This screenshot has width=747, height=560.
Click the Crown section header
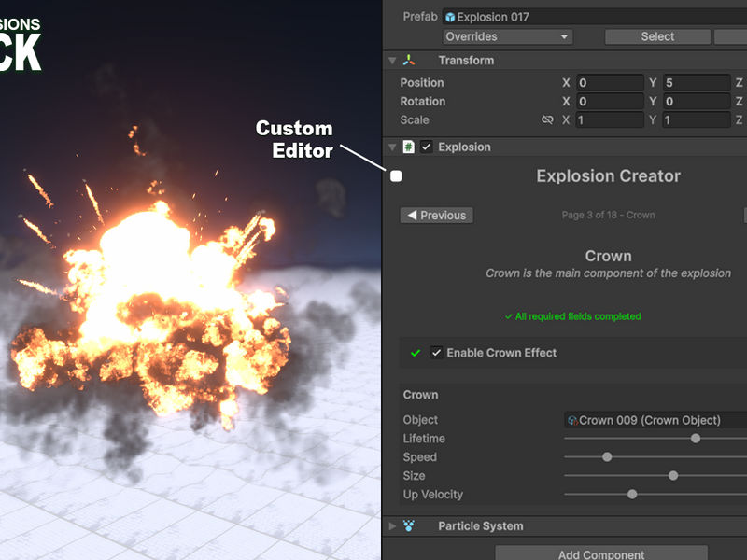pos(421,395)
